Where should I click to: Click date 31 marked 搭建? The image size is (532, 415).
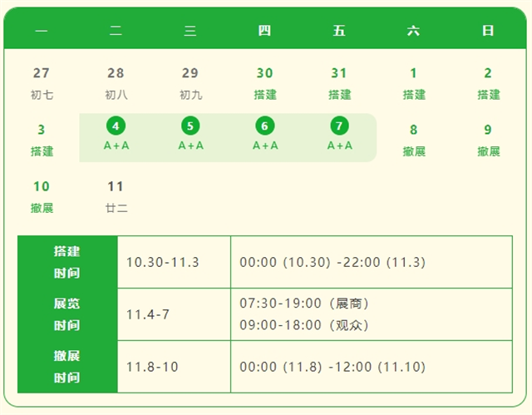[339, 82]
